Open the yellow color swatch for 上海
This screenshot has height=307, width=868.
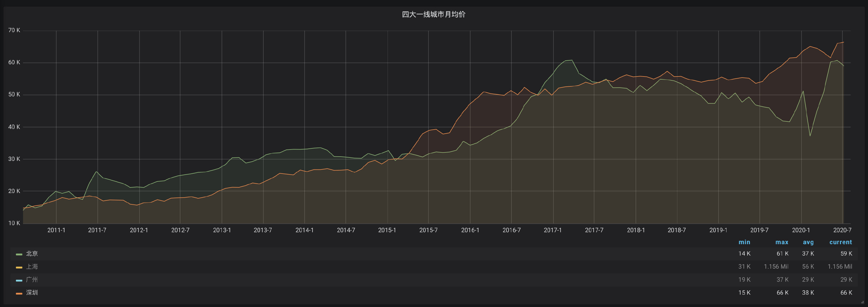point(19,267)
